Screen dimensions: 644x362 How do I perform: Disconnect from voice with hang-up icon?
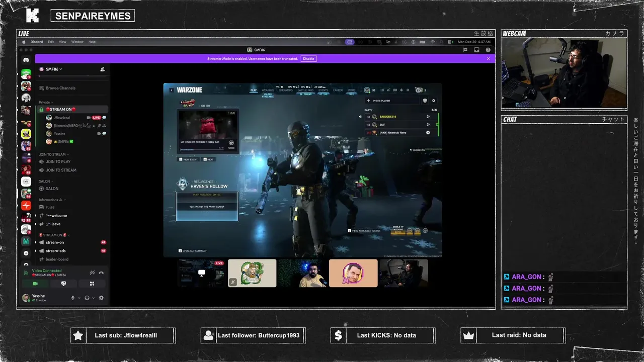tap(101, 273)
